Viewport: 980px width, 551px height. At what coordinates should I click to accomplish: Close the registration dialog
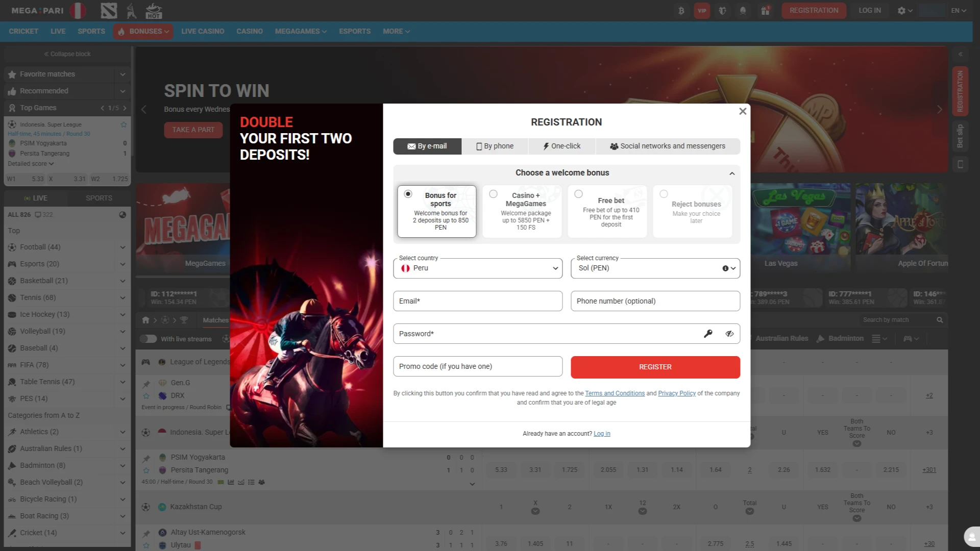click(x=743, y=111)
